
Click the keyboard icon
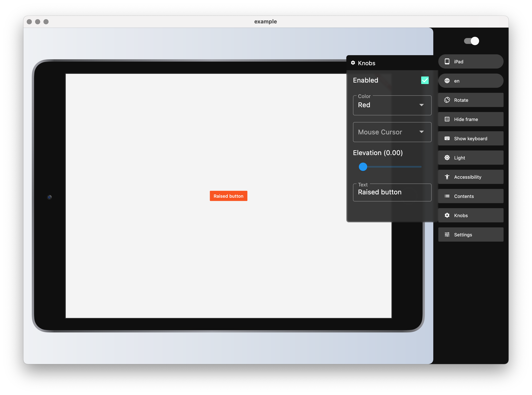pos(447,138)
